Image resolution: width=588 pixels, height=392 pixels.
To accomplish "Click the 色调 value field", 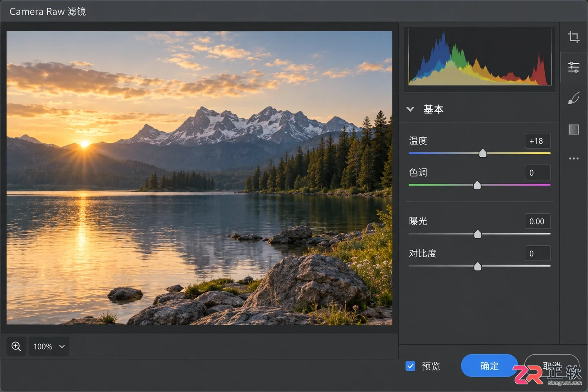I will point(538,173).
